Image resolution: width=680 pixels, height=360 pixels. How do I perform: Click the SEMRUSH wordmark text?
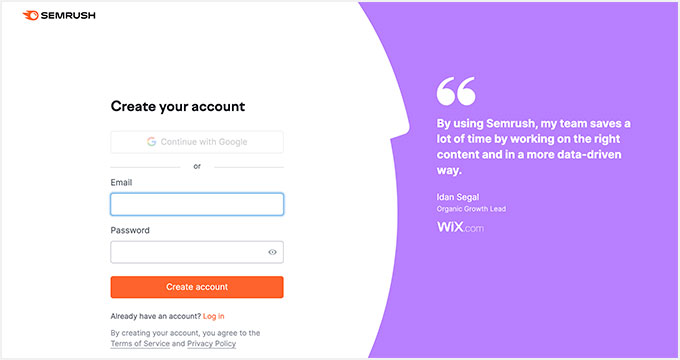[68, 16]
